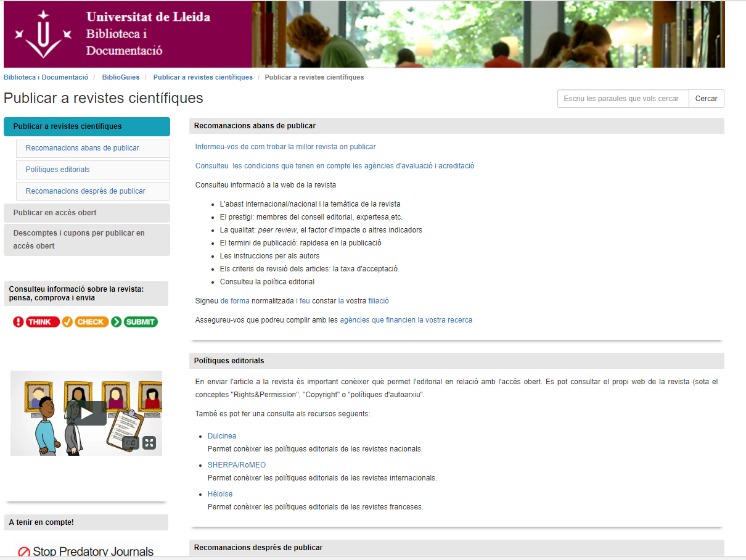The height and width of the screenshot is (560, 746).
Task: Type in the search words field
Action: click(623, 99)
